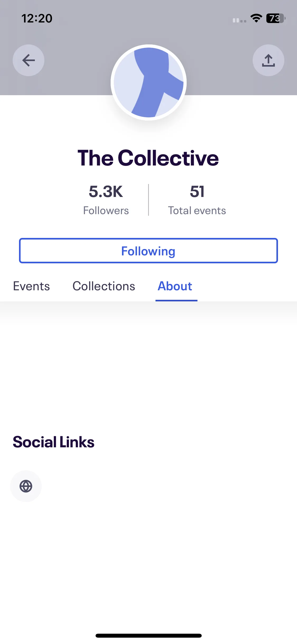Tap the share upload icon

pos(268,60)
